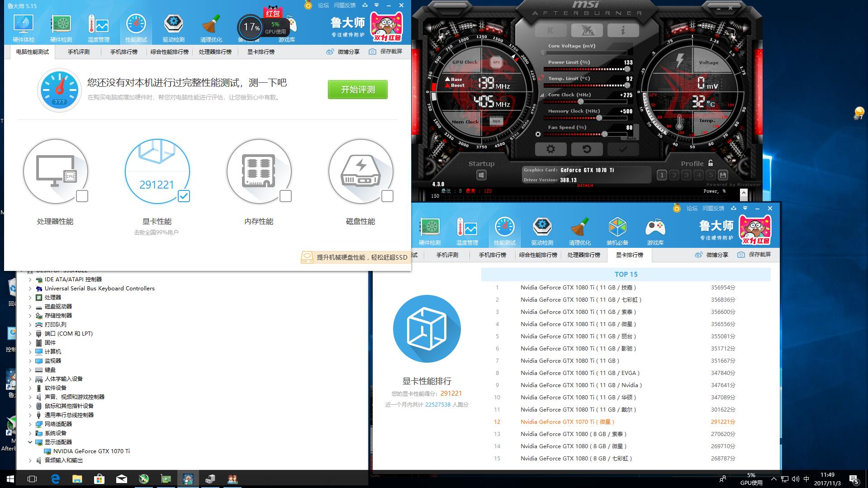
Task: Open 清理优化 in the back 鲁大师 window
Action: click(x=580, y=231)
